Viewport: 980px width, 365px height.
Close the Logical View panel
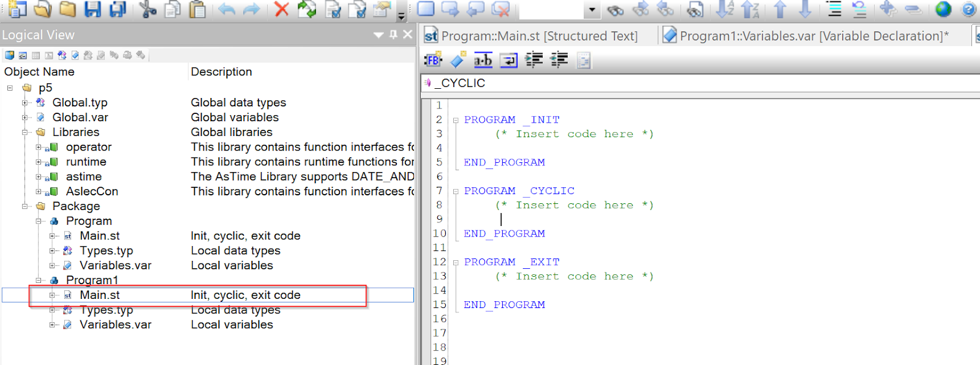click(407, 35)
